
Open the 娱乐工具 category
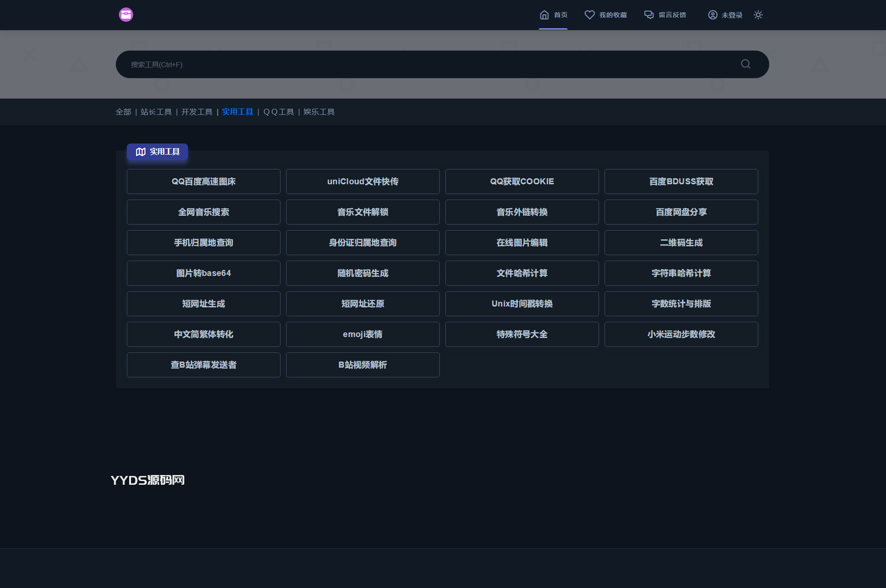(x=319, y=112)
